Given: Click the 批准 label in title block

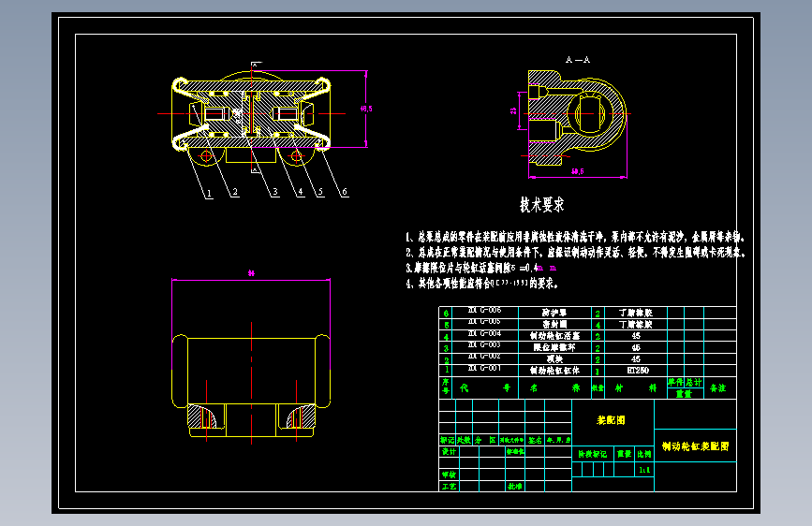Looking at the screenshot, I should click(515, 487).
